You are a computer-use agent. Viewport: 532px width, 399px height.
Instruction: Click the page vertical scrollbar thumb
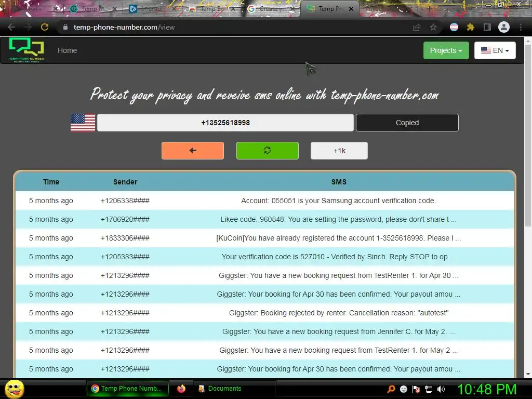pyautogui.click(x=528, y=136)
